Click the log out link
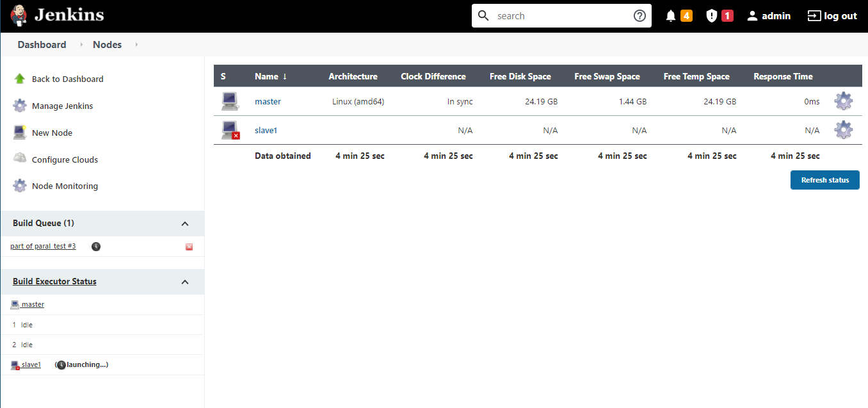The width and height of the screenshot is (868, 408). [840, 16]
